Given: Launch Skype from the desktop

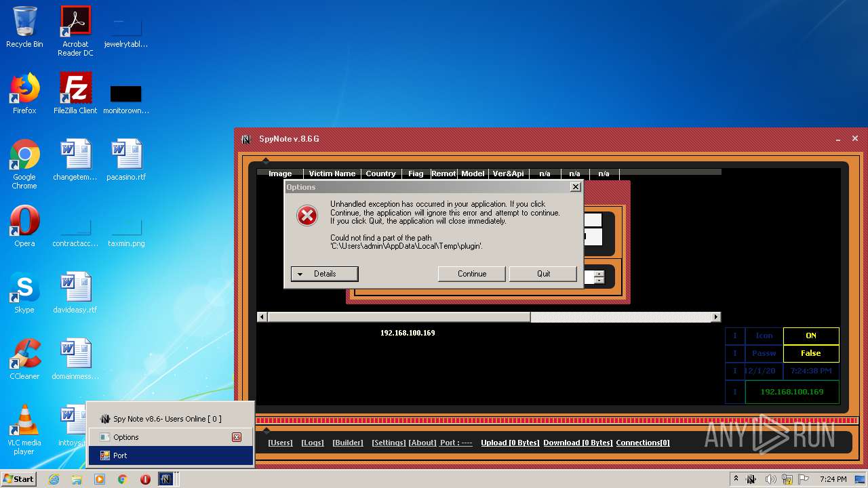Looking at the screenshot, I should pos(24,293).
